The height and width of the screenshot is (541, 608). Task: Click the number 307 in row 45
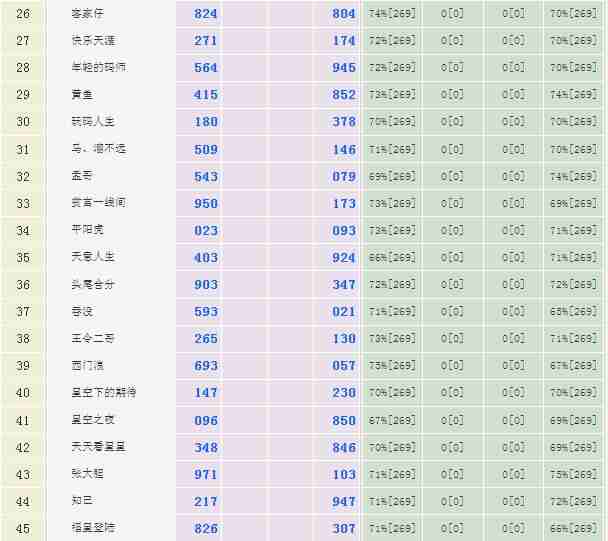click(x=344, y=528)
